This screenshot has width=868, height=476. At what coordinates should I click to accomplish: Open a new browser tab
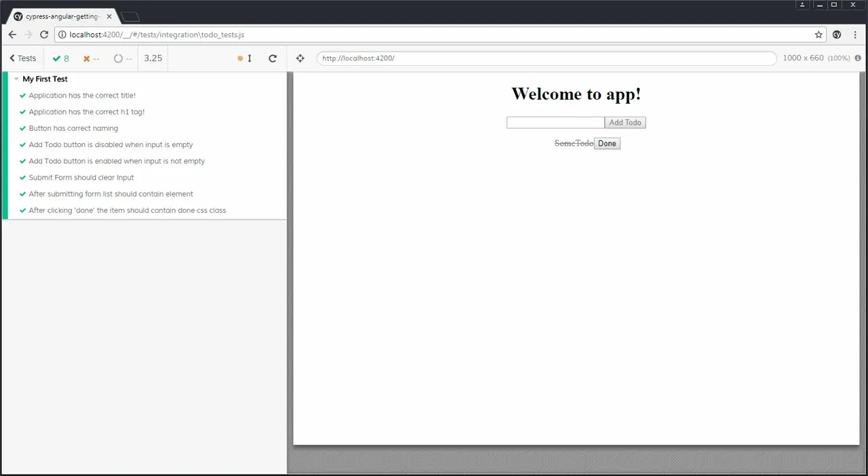130,17
